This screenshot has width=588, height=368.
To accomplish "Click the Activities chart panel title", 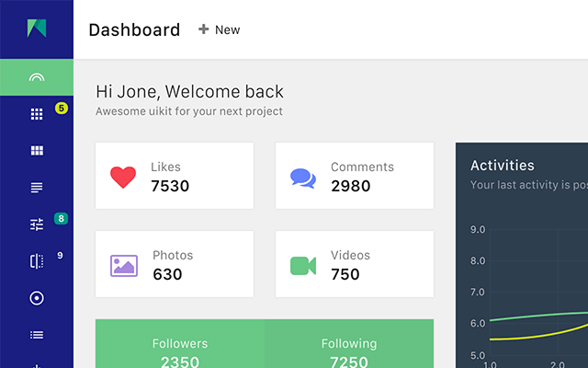I will [502, 166].
